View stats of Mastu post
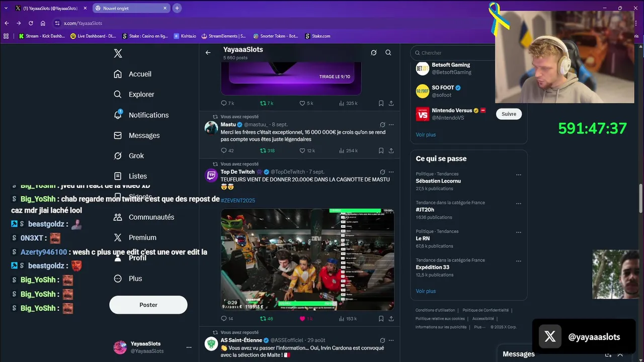Viewport: 644px width, 362px height. [348, 150]
